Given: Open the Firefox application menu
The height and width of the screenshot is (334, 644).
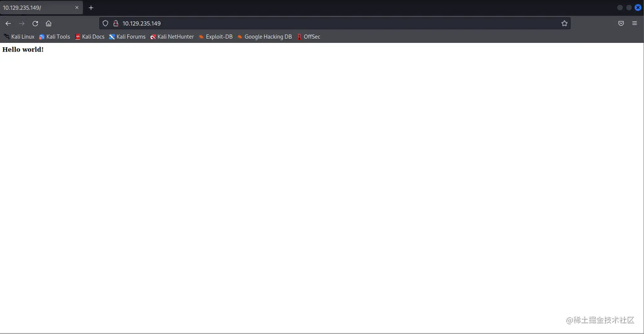Looking at the screenshot, I should [x=635, y=23].
